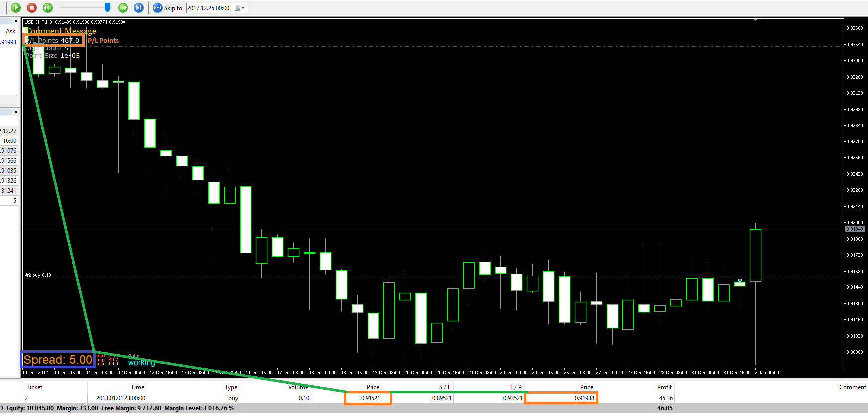868x418 pixels.
Task: Click the ask price .91993
Action: [x=8, y=42]
